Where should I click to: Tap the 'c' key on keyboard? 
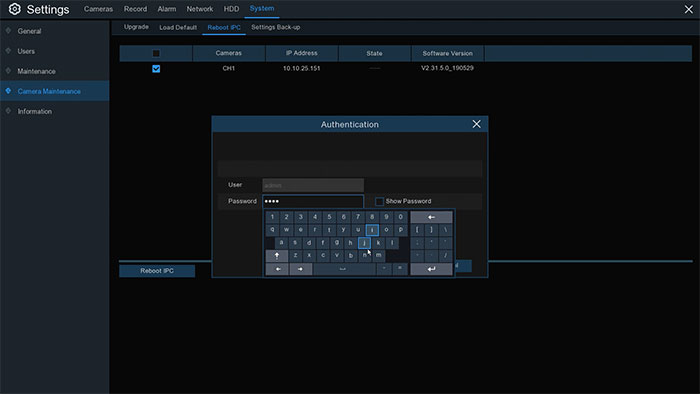point(323,256)
